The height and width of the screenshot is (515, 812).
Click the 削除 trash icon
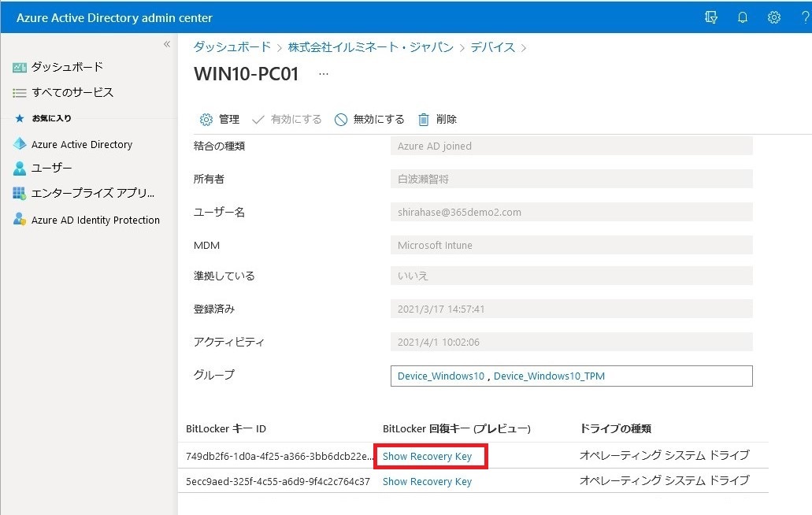point(424,120)
